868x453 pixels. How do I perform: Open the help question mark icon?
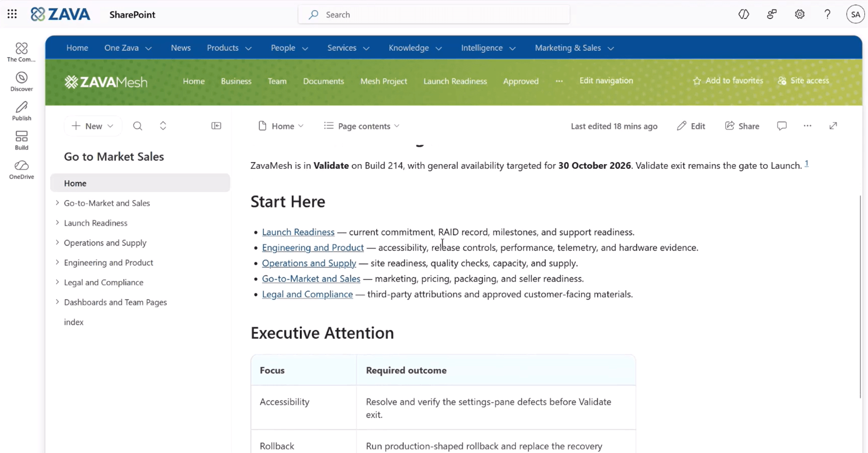coord(827,14)
